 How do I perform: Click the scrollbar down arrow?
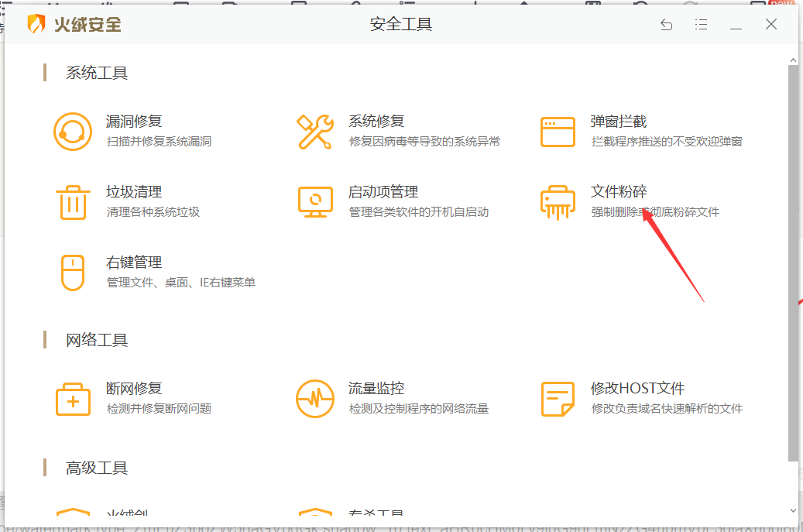[x=793, y=510]
